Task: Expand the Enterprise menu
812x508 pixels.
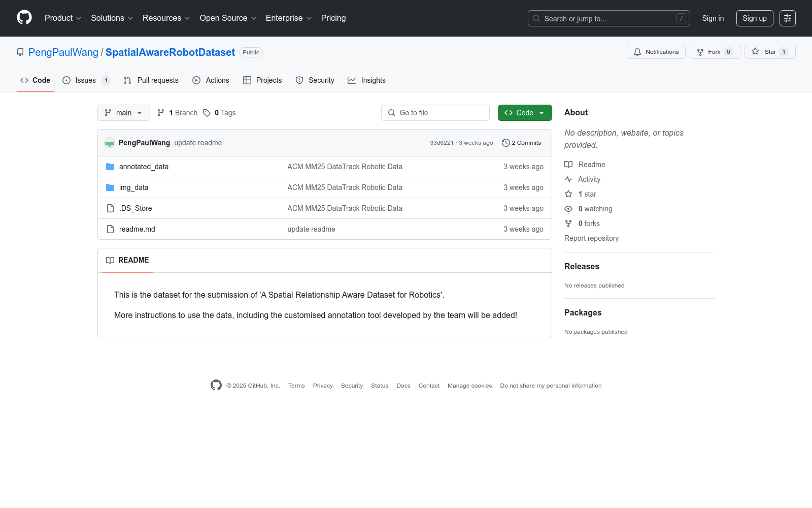Action: [x=289, y=18]
